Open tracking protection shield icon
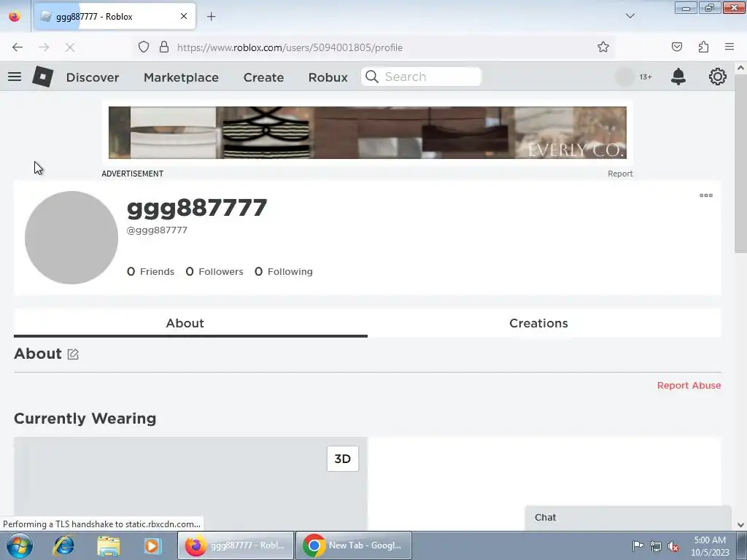The image size is (747, 560). [144, 47]
